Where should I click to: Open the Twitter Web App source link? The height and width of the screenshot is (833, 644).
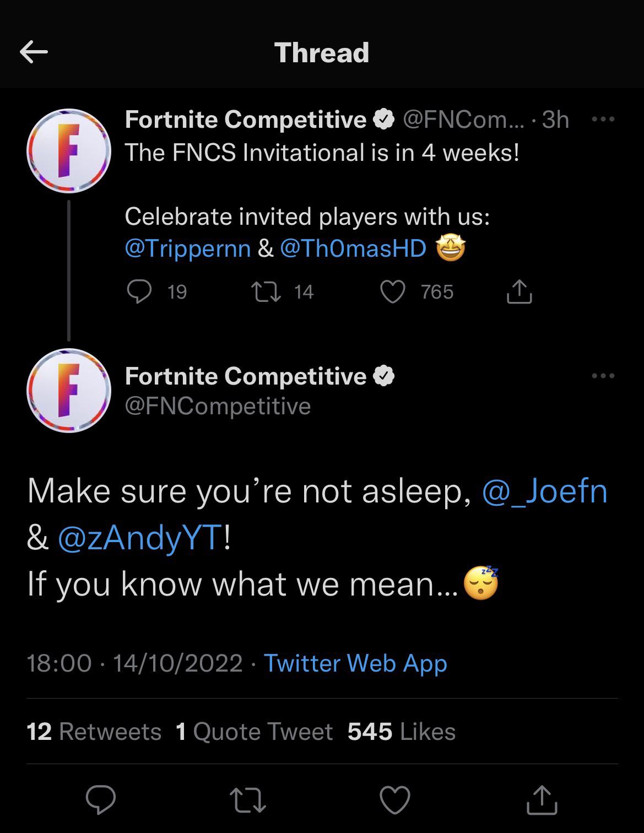(354, 664)
